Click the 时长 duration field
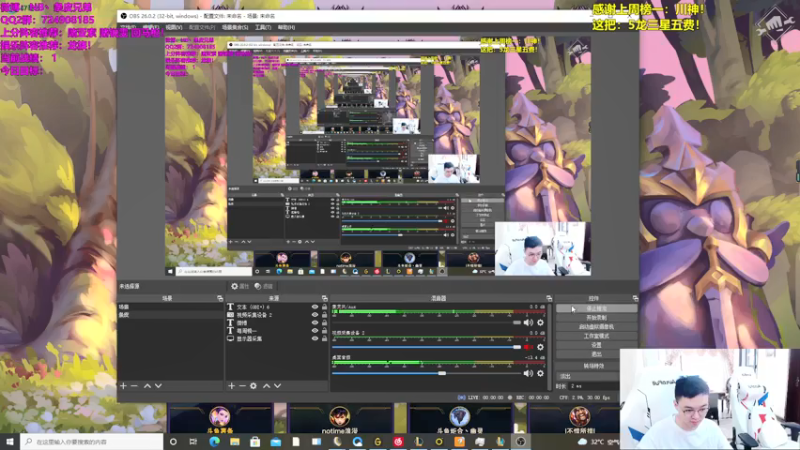The image size is (800, 450). 594,386
